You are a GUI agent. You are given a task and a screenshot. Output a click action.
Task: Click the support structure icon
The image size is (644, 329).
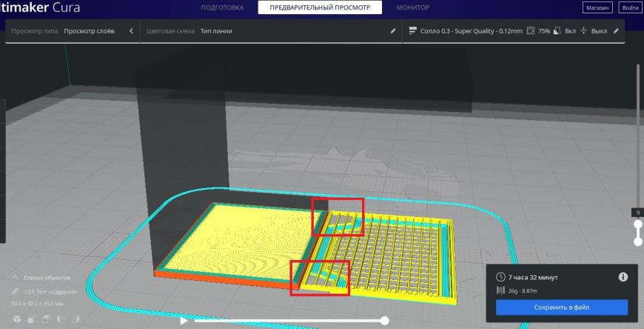pos(557,31)
